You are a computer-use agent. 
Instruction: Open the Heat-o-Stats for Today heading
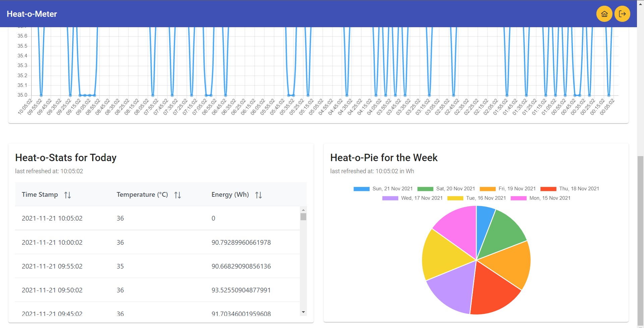pyautogui.click(x=66, y=158)
